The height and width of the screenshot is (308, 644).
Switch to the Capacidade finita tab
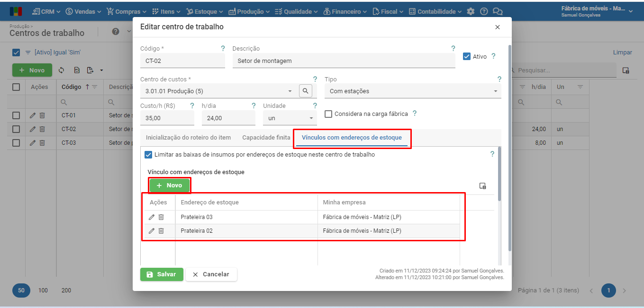coord(266,138)
